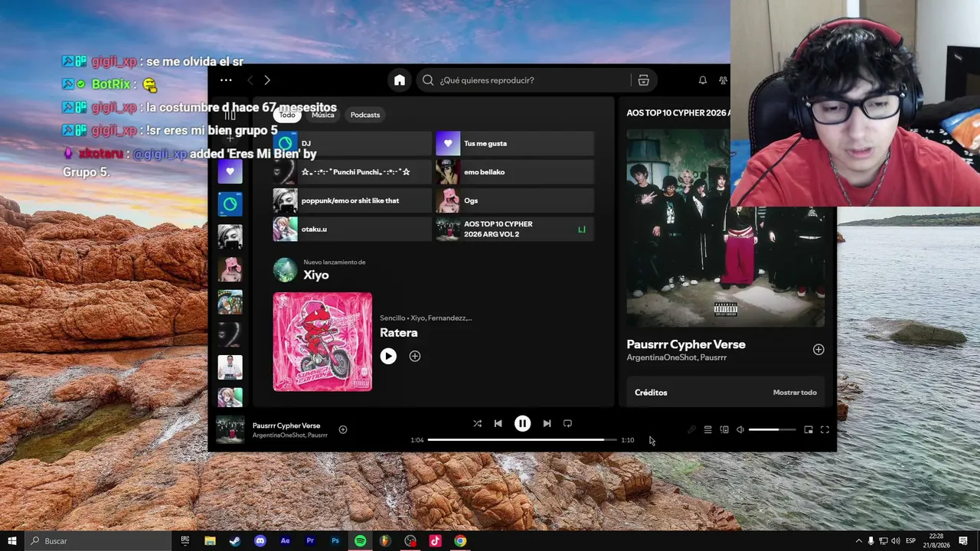Toggle shuffle playback
Viewport: 980px width, 551px height.
coord(477,423)
